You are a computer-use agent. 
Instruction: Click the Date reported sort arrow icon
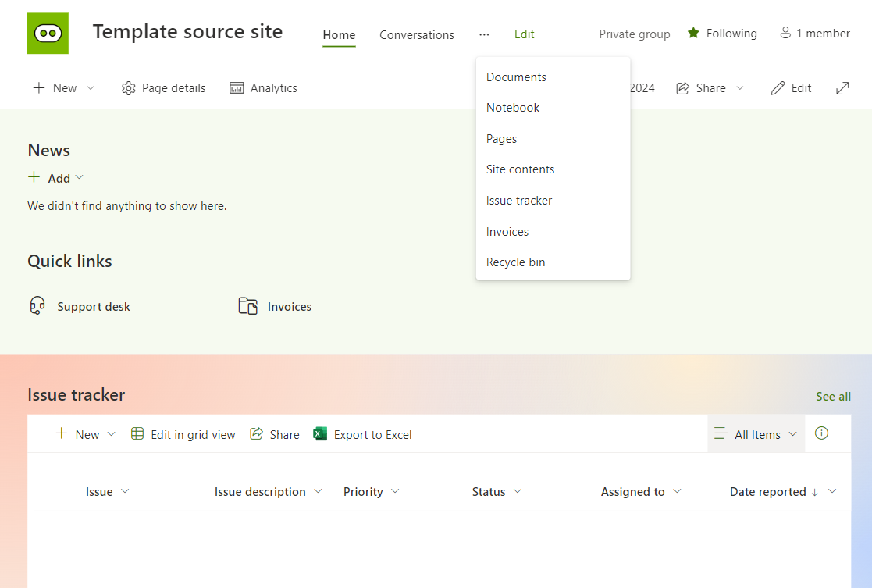(x=815, y=492)
